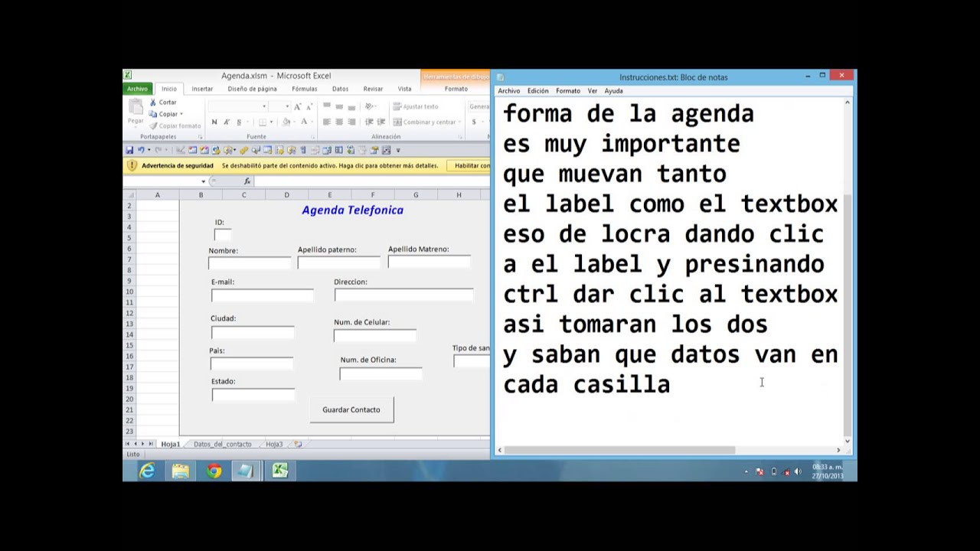Click the increase indent icon
The width and height of the screenshot is (980, 551).
pyautogui.click(x=381, y=122)
